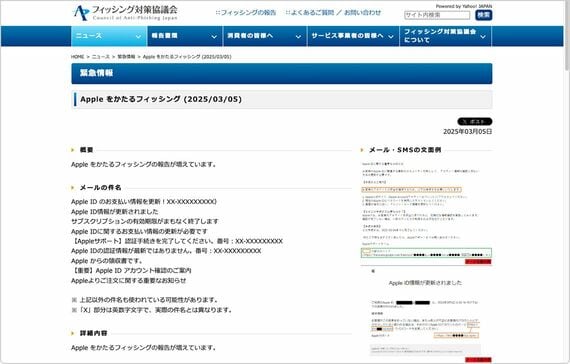
Task: Open the 報告書類 navigation menu
Action: (185, 36)
